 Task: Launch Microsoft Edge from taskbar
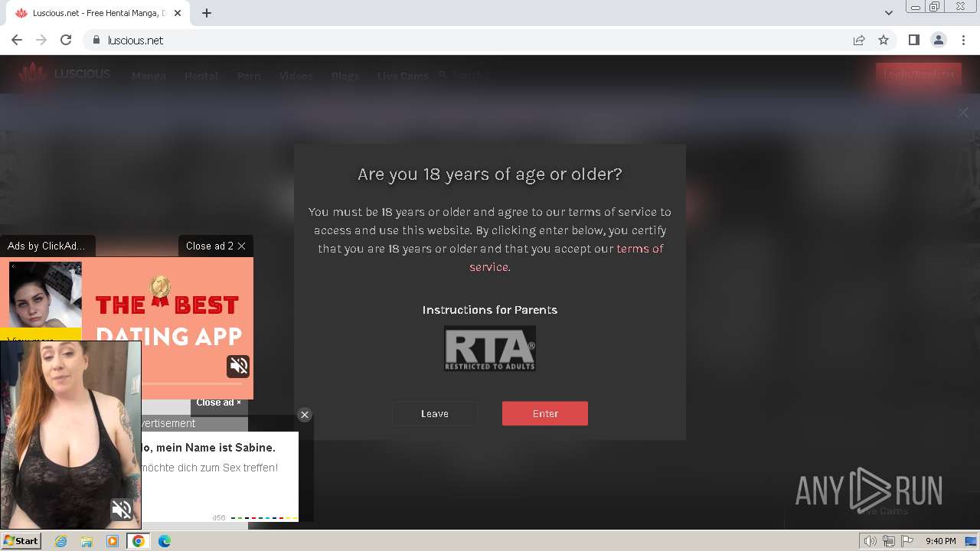165,541
